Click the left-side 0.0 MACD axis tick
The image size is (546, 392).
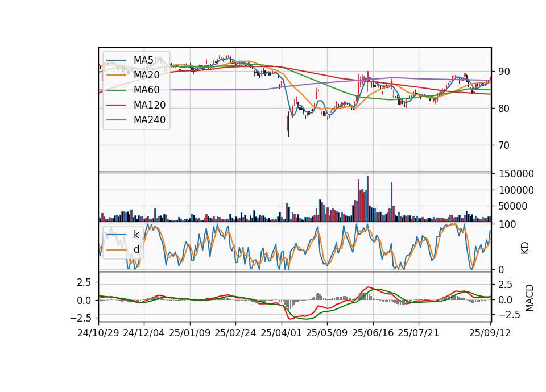coord(84,300)
